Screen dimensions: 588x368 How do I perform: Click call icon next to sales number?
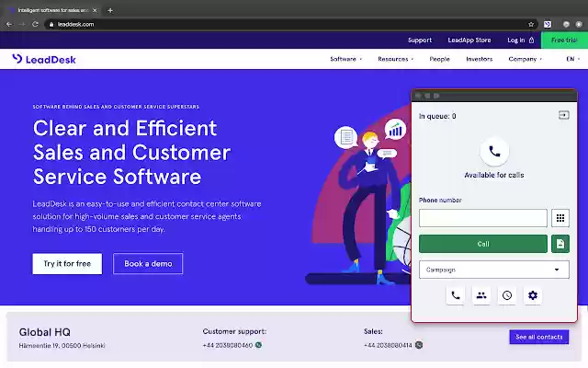coord(419,345)
